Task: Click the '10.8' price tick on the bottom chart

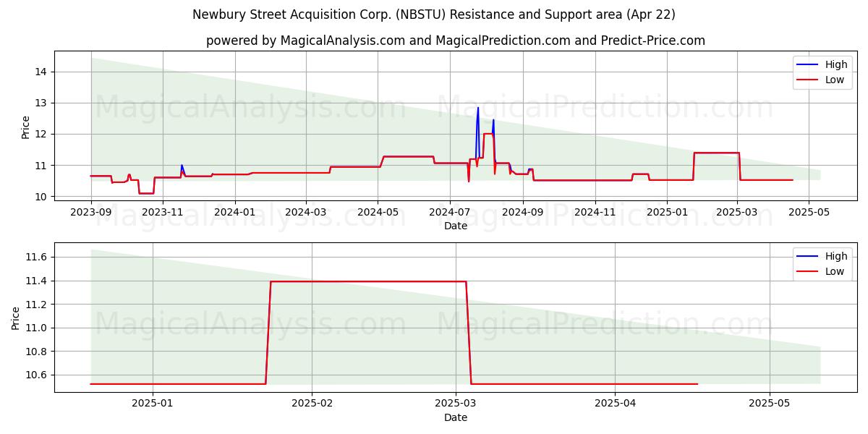Action: point(38,352)
